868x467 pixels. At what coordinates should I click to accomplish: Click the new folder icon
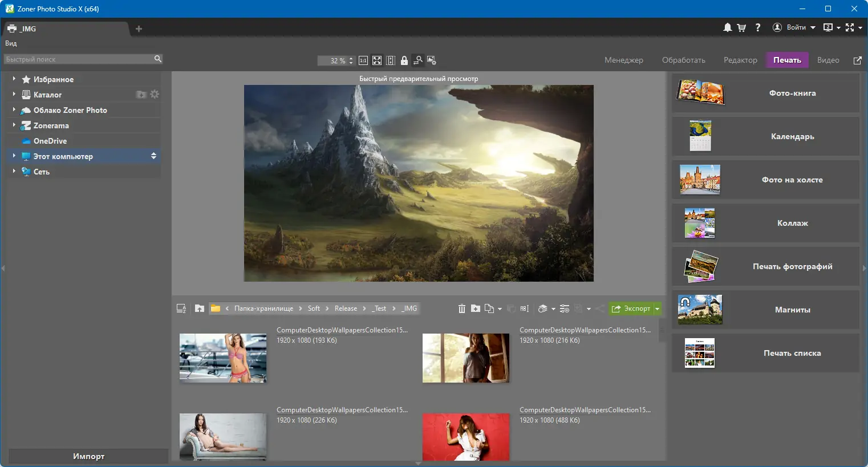click(476, 308)
